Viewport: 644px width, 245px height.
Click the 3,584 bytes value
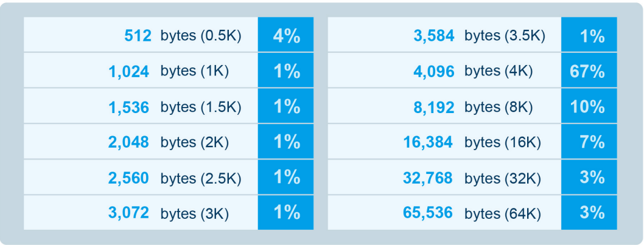pos(433,36)
